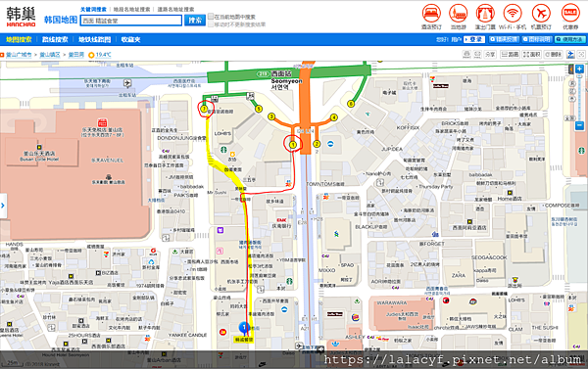This screenshot has height=369, width=588.
Task: Click subway exit marker 3
Action: tap(271, 116)
